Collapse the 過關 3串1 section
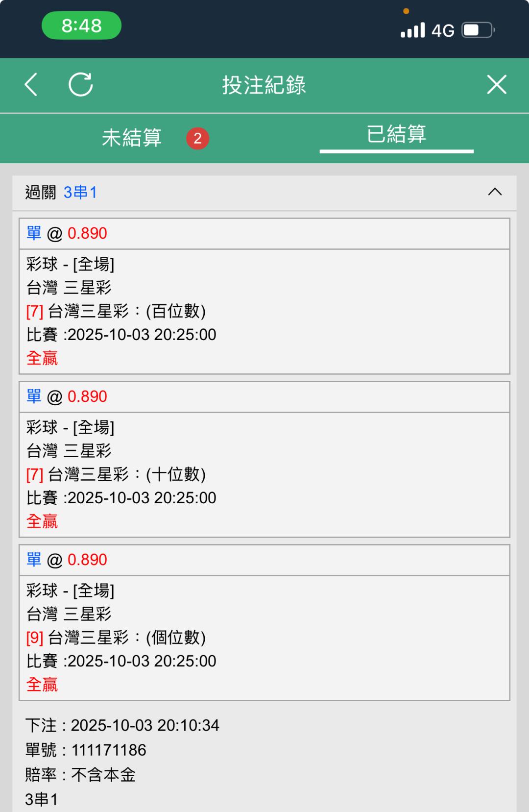Viewport: 529px width, 812px height. tap(495, 192)
